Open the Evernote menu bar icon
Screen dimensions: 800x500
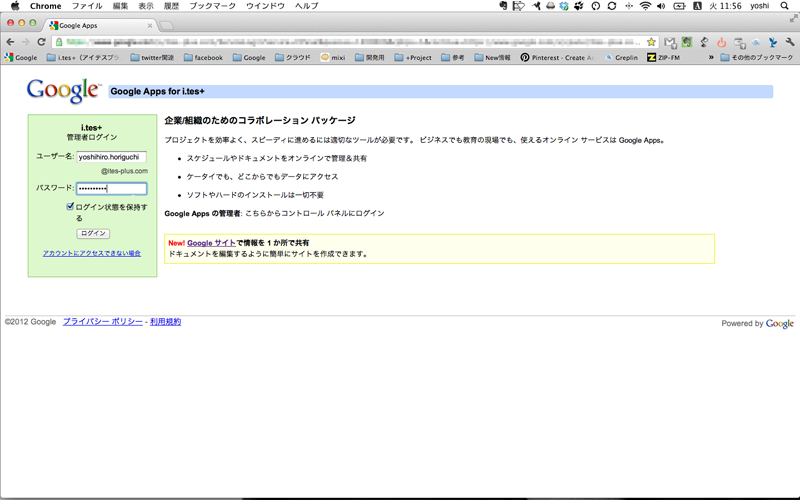(503, 6)
